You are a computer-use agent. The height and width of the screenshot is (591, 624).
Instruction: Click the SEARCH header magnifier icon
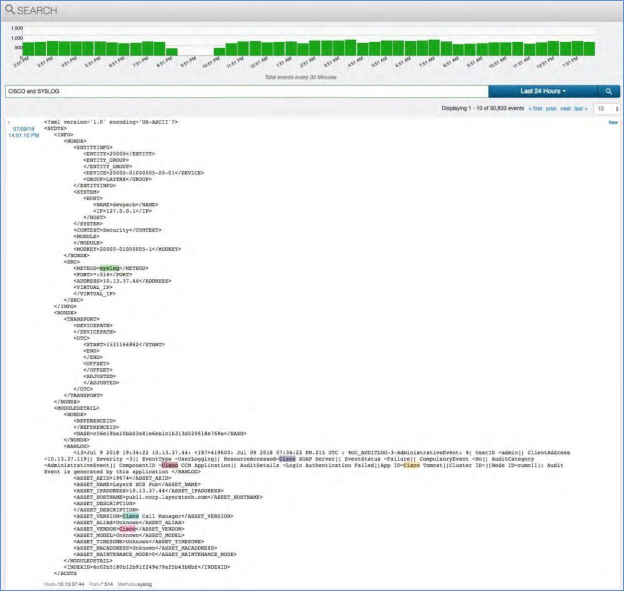point(11,10)
